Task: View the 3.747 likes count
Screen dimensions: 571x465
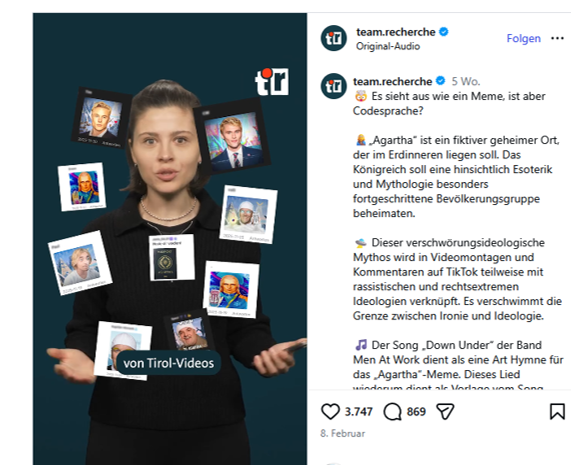Action: tap(359, 412)
